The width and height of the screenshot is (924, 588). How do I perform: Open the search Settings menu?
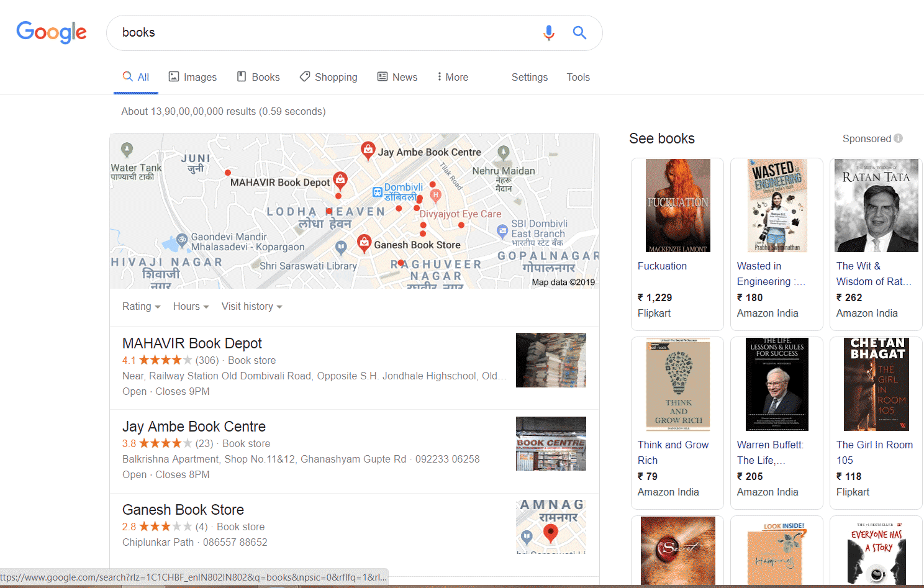[x=530, y=77]
